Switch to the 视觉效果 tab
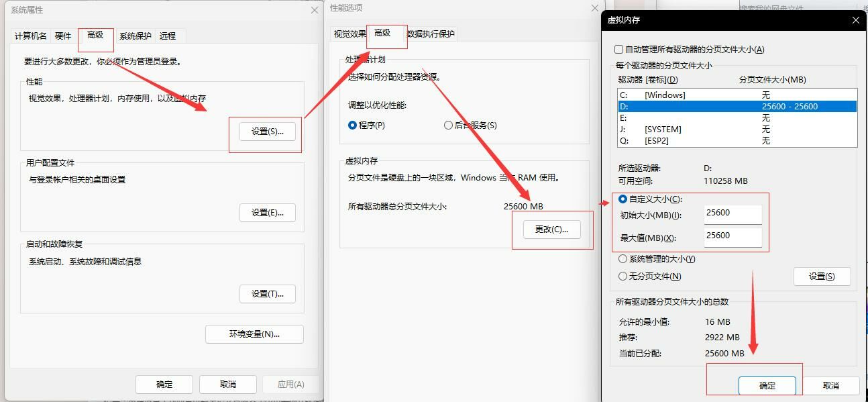 click(349, 34)
